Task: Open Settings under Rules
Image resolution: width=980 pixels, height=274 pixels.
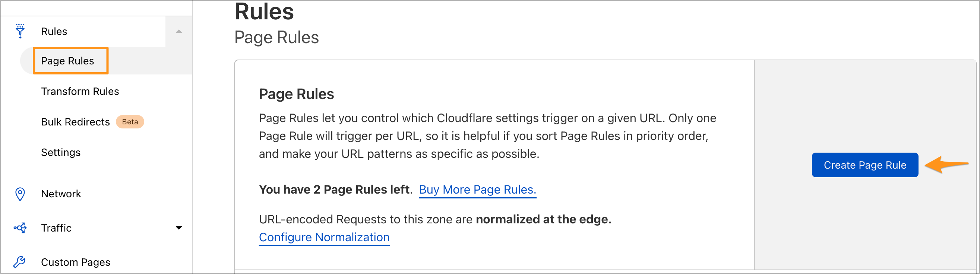Action: (x=61, y=152)
